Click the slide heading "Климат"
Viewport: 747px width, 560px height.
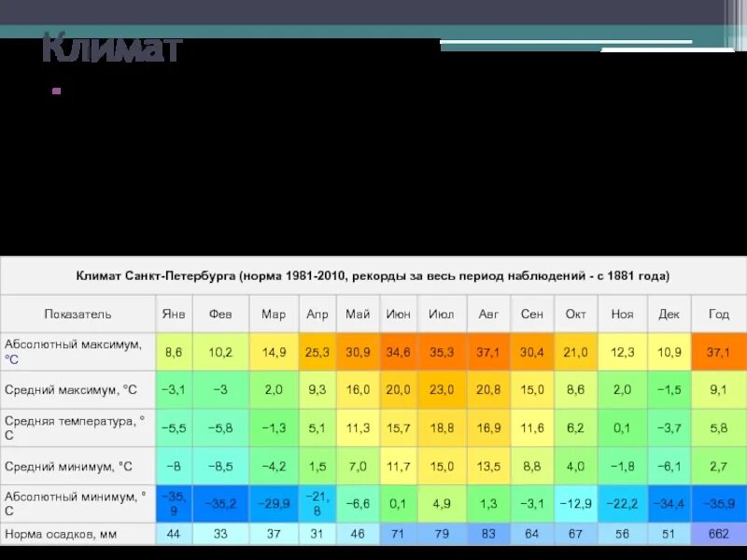[112, 48]
